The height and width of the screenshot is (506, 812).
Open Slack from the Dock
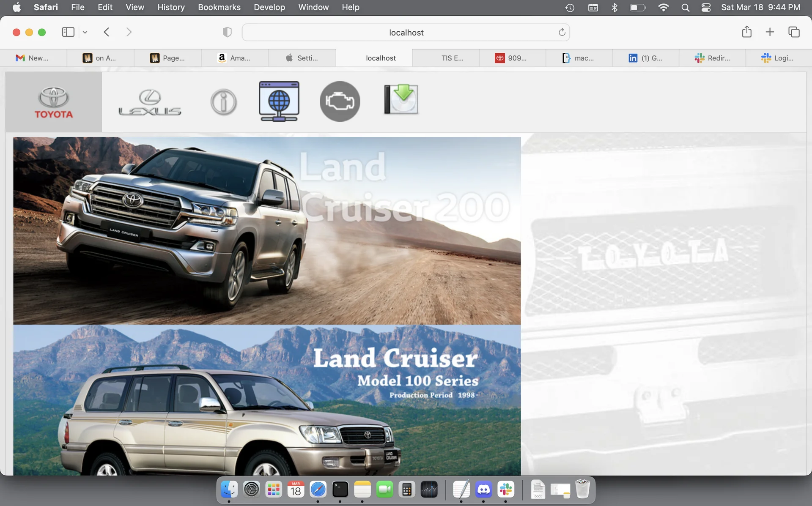506,490
